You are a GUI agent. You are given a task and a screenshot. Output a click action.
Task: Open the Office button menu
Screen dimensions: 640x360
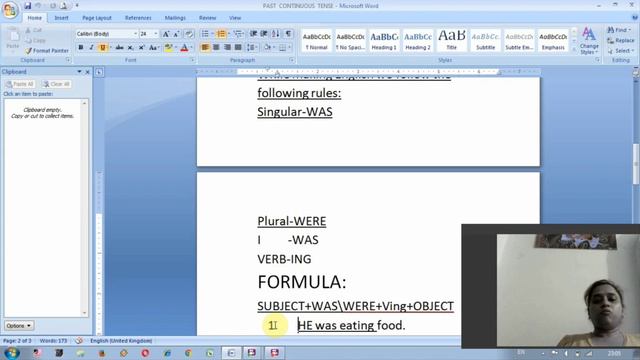(x=9, y=10)
